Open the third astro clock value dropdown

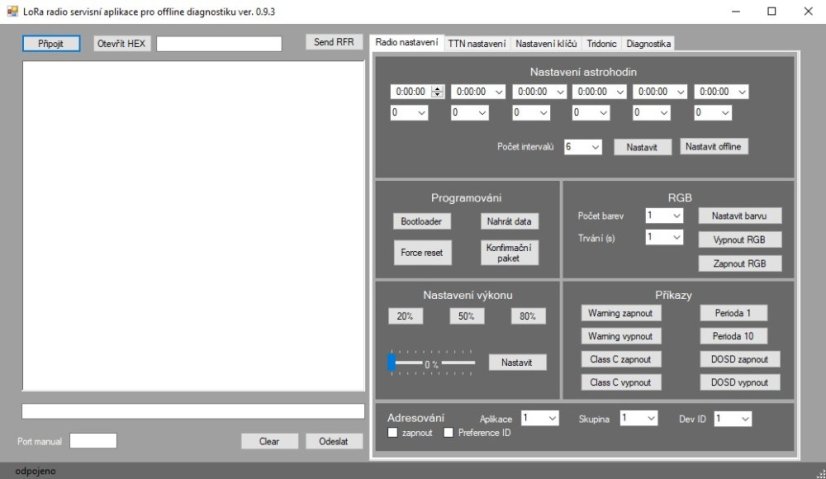point(530,113)
